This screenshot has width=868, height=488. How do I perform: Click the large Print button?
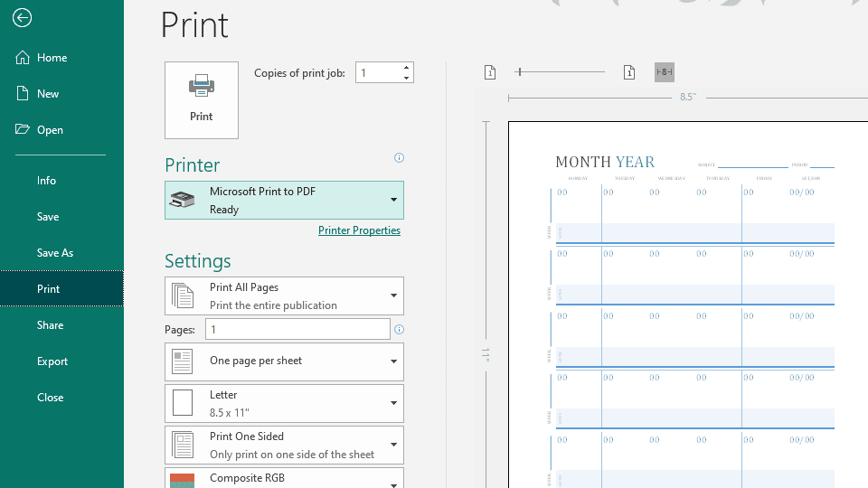point(202,100)
